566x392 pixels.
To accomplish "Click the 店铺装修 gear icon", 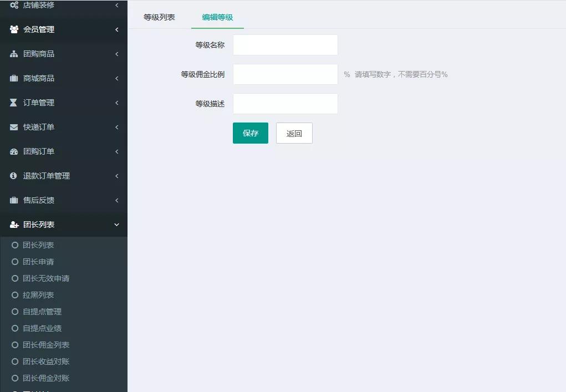I will coord(13,5).
